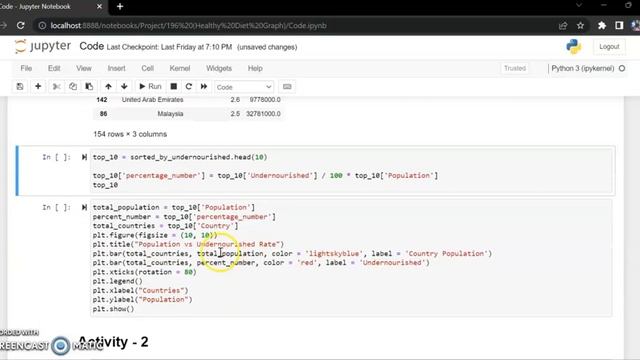Run-this-cell icon beside top_10 cell

84,157
